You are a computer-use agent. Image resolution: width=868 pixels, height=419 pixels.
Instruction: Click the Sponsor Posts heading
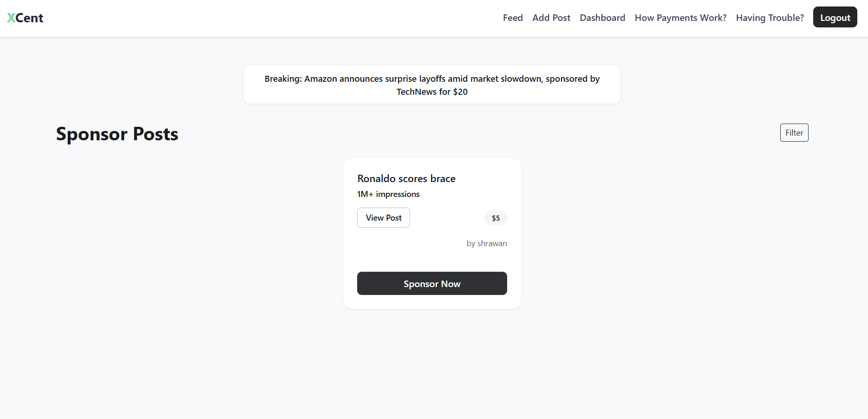coord(117,134)
